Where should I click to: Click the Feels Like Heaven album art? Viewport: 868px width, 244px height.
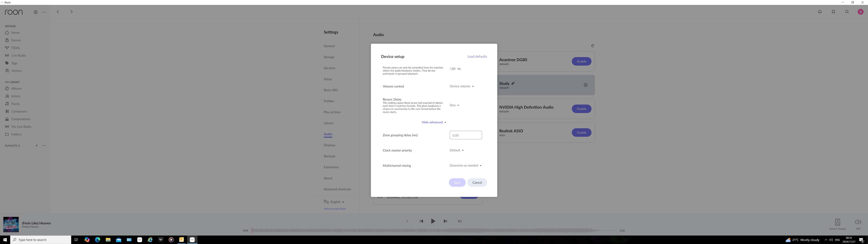(x=11, y=225)
